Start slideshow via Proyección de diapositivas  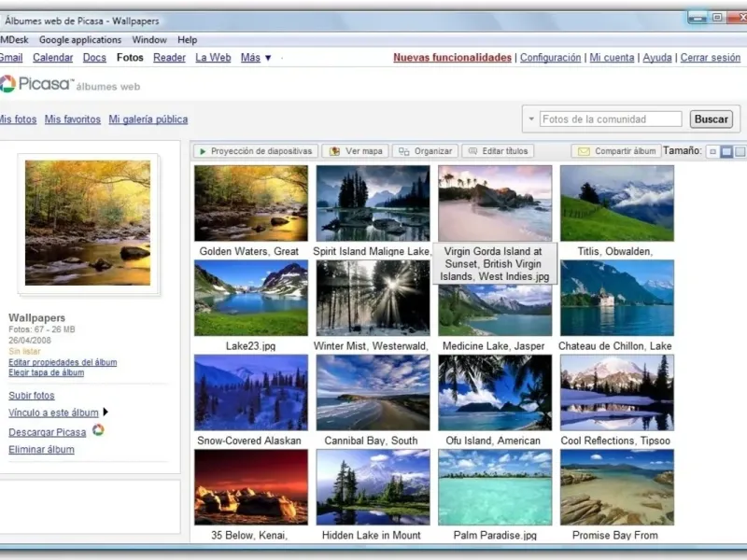[x=256, y=151]
